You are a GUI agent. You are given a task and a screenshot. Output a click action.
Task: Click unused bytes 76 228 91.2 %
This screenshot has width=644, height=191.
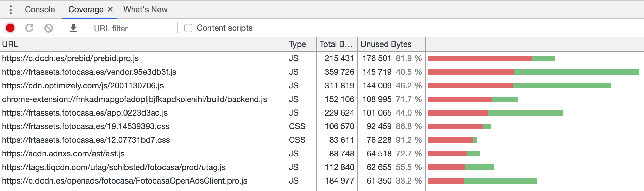pos(394,140)
